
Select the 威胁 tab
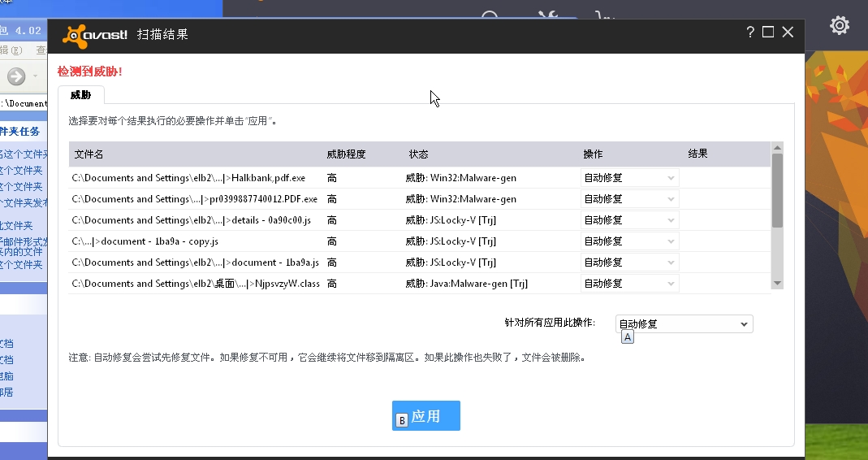tap(80, 95)
